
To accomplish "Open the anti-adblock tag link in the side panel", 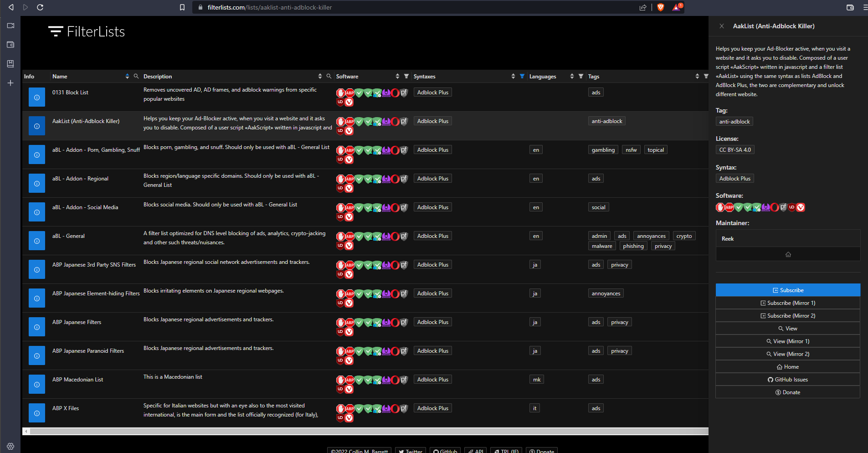I will [x=734, y=121].
